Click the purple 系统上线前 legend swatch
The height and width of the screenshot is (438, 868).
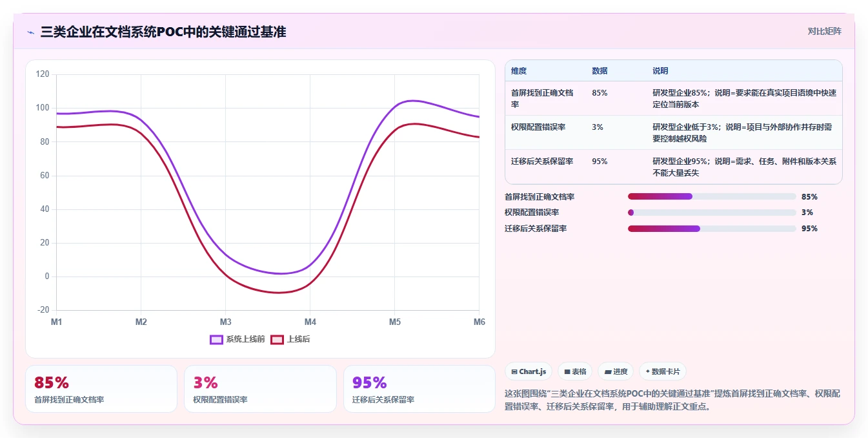216,339
